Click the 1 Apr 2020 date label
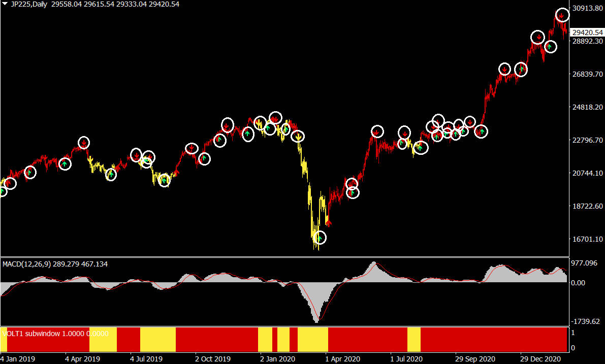This screenshot has width=605, height=364. tap(343, 358)
